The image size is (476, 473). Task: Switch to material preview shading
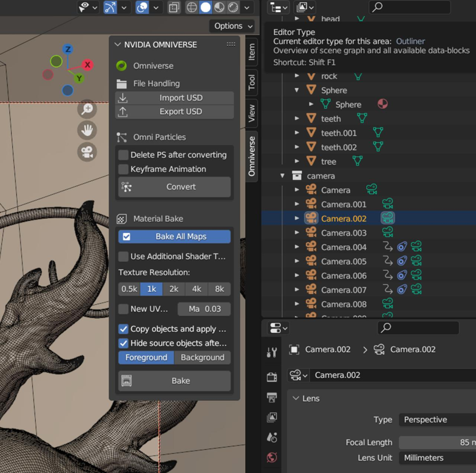click(x=219, y=7)
